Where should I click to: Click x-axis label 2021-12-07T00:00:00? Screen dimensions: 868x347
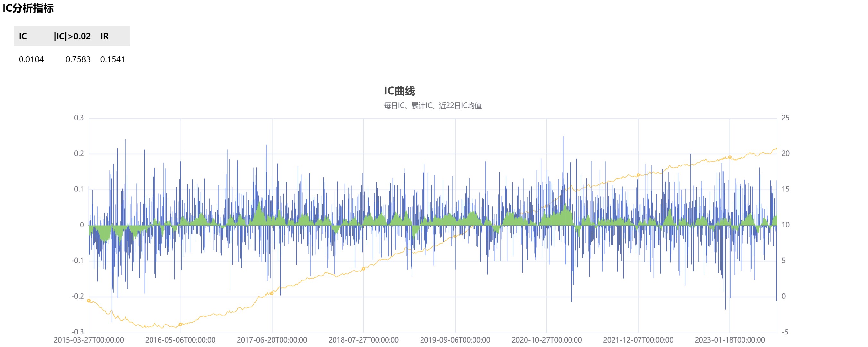pyautogui.click(x=638, y=340)
